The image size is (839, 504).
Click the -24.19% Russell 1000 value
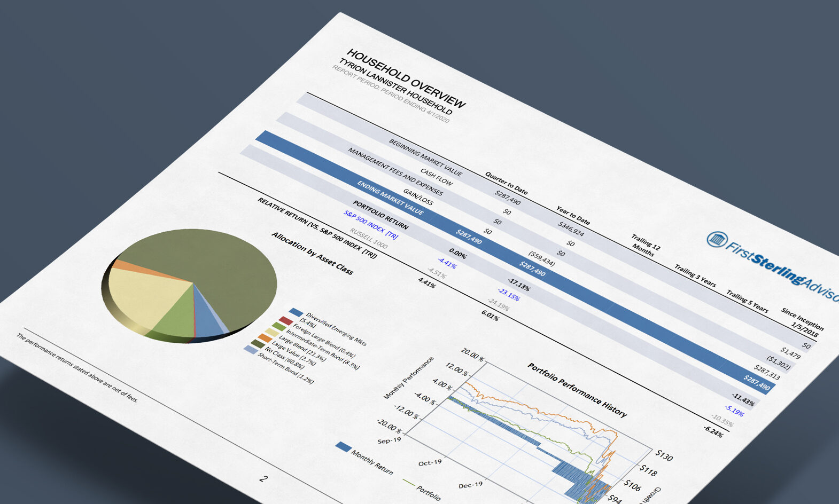coord(498,304)
